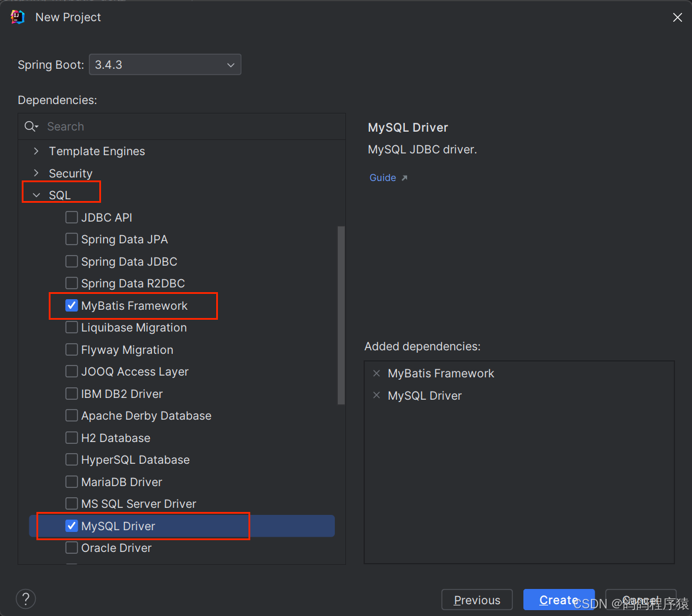Click the search magnifier icon
Viewport: 692px width, 616px height.
(31, 127)
